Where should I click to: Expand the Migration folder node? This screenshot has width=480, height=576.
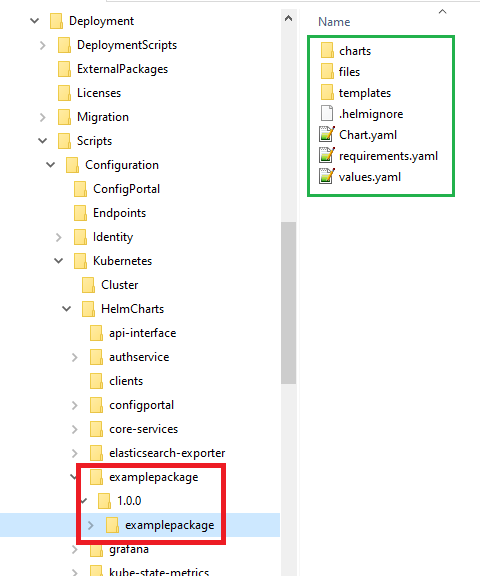coord(43,117)
